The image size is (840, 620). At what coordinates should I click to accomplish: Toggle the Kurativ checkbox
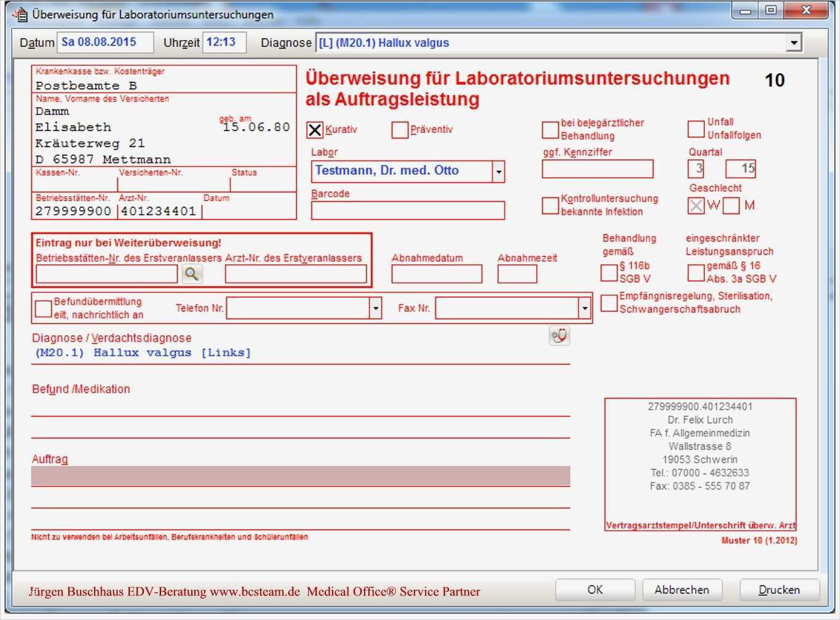314,130
